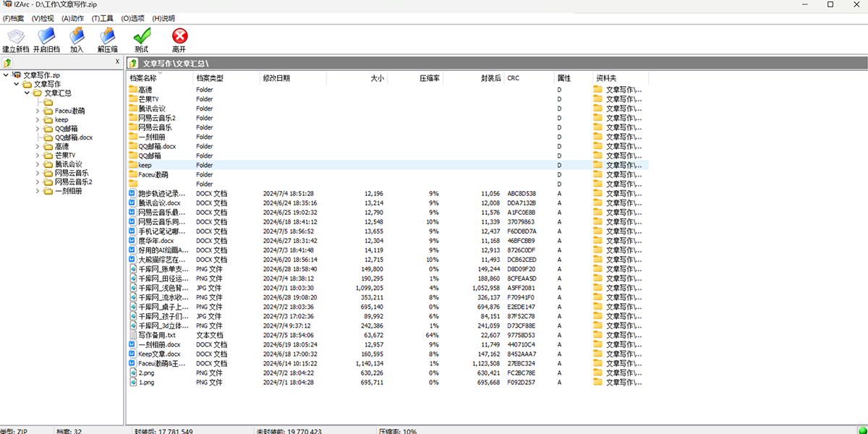Click the image icon of 2.png
The image size is (868, 434).
[133, 373]
